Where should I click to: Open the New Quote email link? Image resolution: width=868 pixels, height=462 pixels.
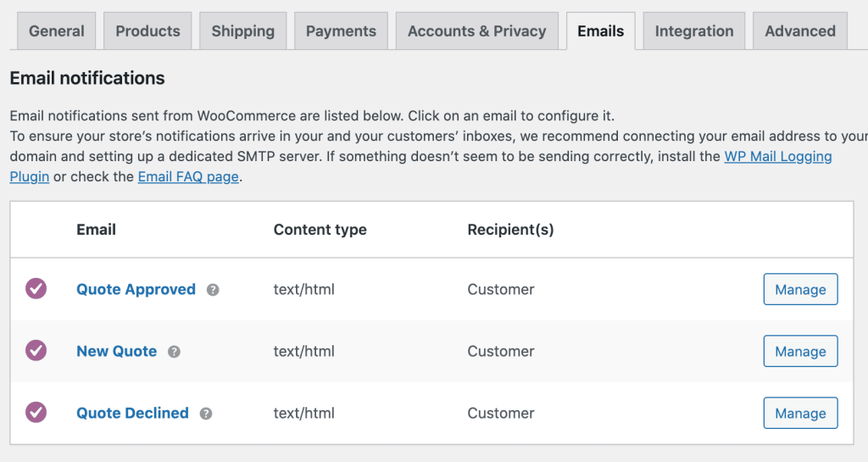coord(117,351)
